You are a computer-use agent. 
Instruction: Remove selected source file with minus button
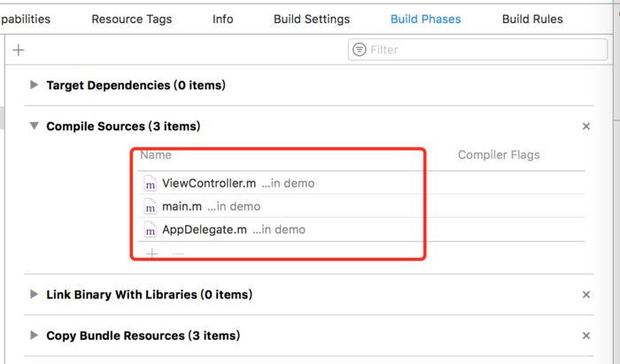(177, 253)
